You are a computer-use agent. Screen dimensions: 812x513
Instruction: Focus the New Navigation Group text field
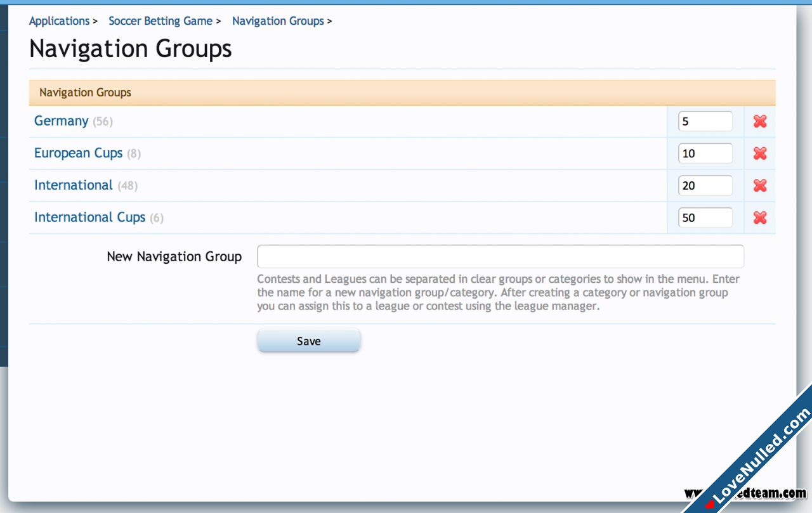(x=501, y=256)
